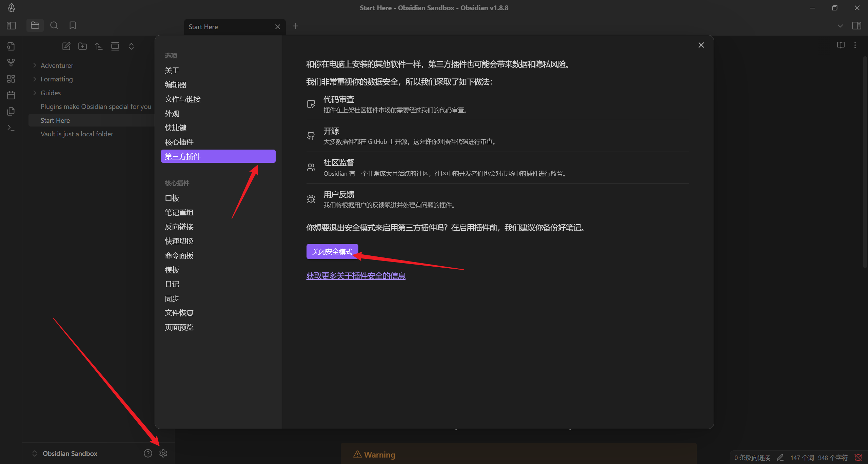The image size is (868, 464).
Task: Select the 关于 settings section
Action: 218,70
